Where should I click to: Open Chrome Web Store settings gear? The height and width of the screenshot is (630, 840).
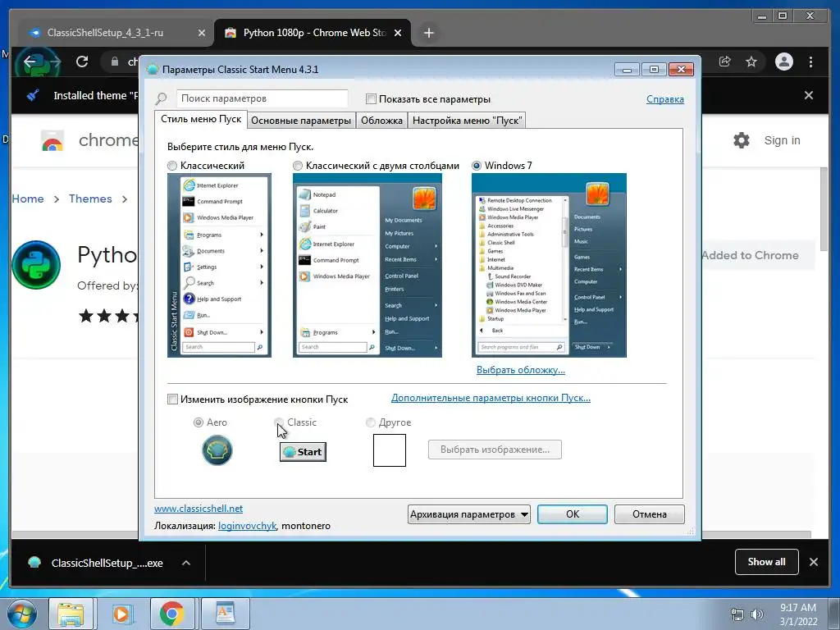pos(741,140)
